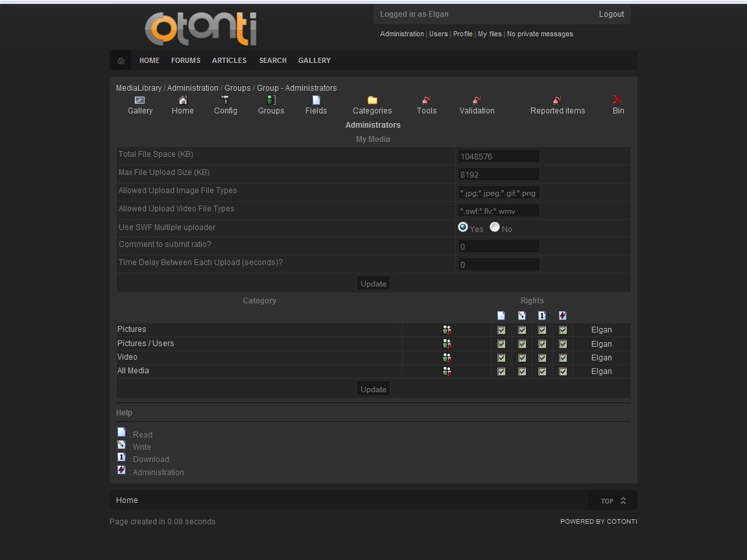Screen dimensions: 747x560
Task: Open the Categories folder icon
Action: point(372,100)
